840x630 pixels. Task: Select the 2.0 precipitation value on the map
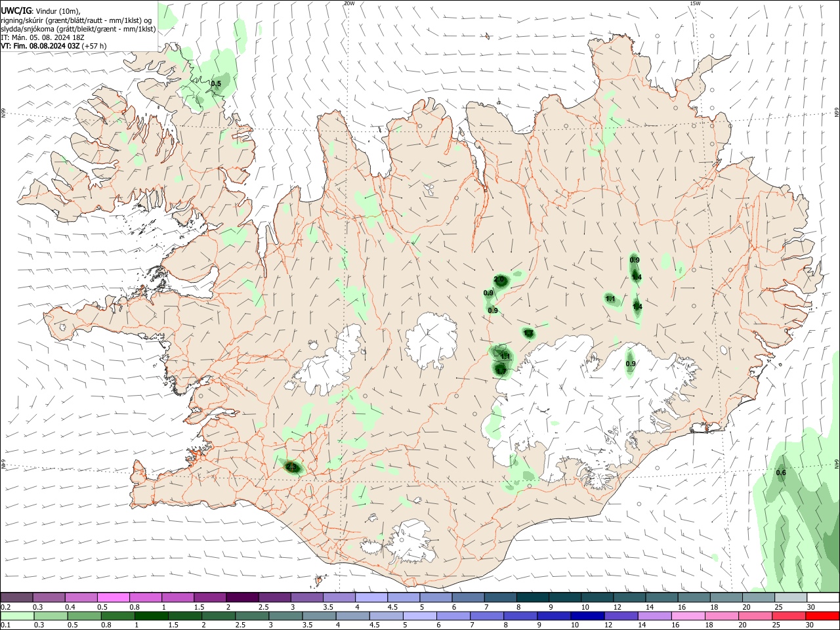(x=499, y=280)
